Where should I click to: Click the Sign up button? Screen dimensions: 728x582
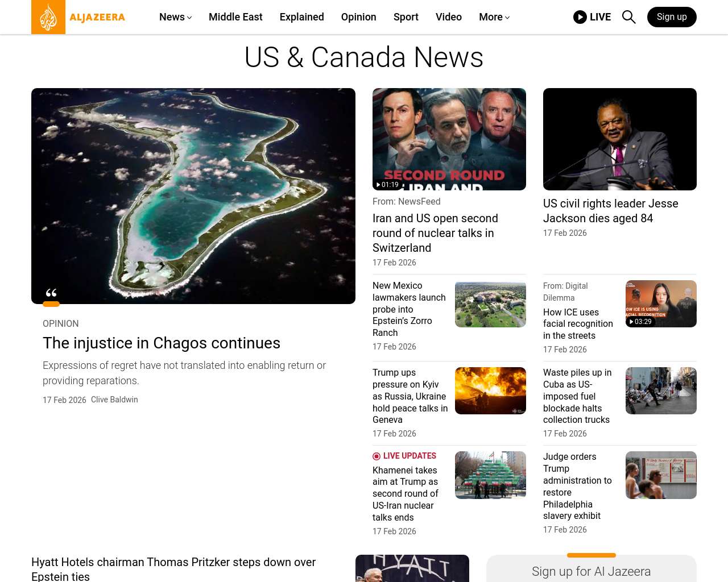[x=672, y=17]
